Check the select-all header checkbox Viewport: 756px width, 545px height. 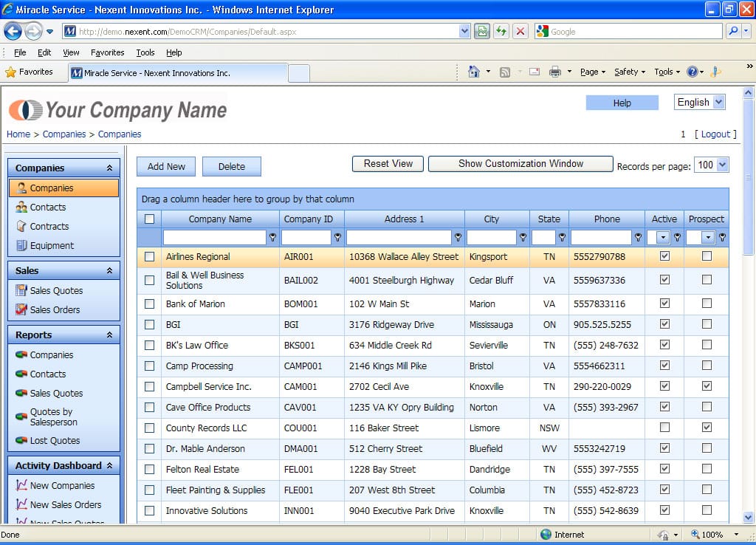point(149,219)
